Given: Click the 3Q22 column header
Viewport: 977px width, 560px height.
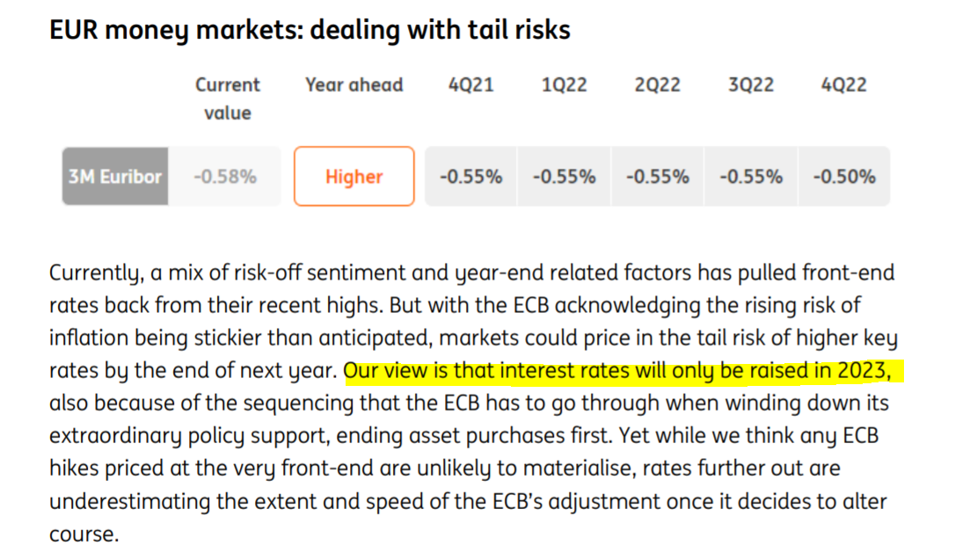Looking at the screenshot, I should click(x=750, y=85).
